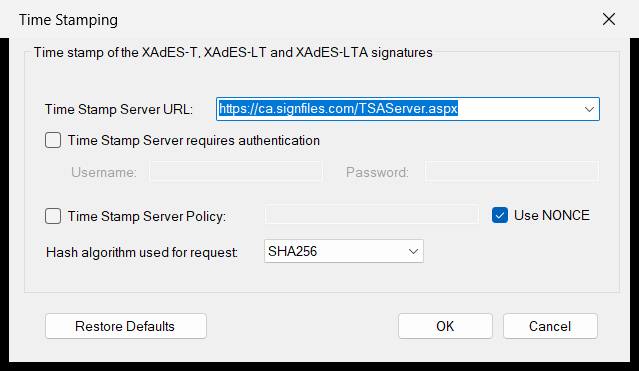
Task: Tick the Time Stamp Server Policy checkbox
Action: 53,216
